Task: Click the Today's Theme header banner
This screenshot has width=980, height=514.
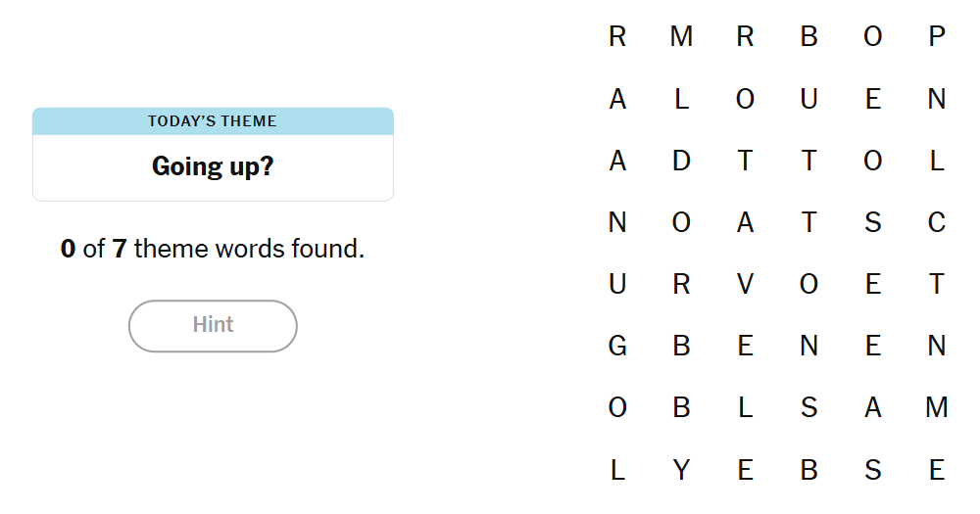Action: (x=213, y=121)
